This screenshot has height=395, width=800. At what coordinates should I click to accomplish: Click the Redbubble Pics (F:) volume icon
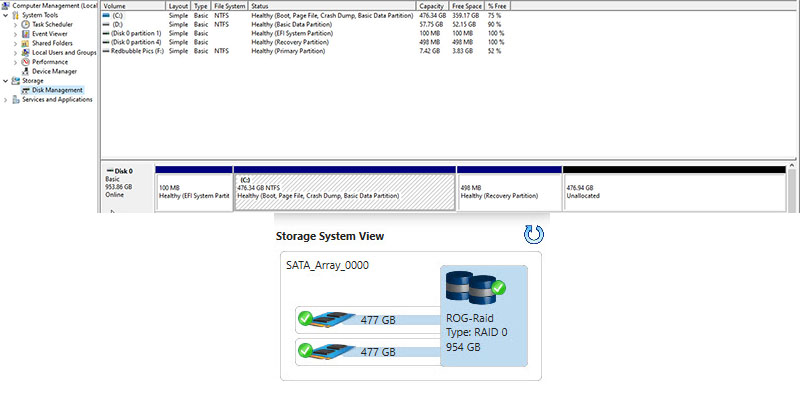pyautogui.click(x=106, y=52)
